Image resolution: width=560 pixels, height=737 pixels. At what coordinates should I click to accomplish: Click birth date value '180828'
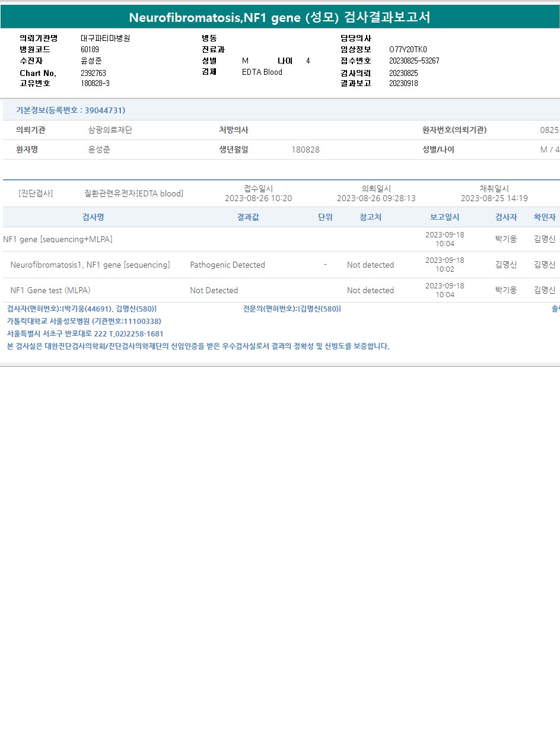[306, 150]
